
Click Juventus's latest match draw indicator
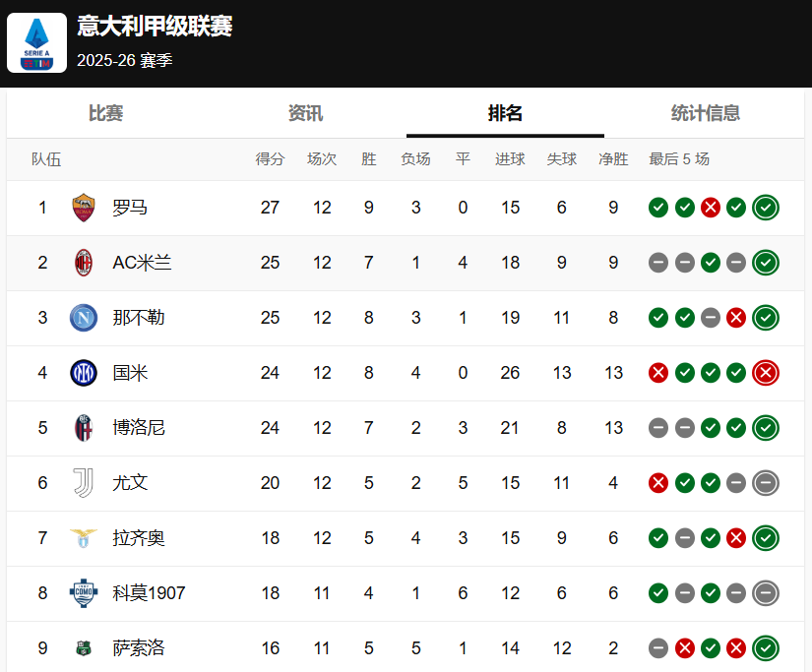coord(766,483)
